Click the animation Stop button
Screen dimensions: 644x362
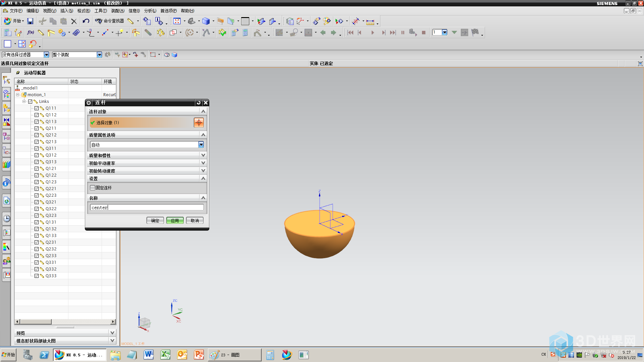(x=424, y=33)
